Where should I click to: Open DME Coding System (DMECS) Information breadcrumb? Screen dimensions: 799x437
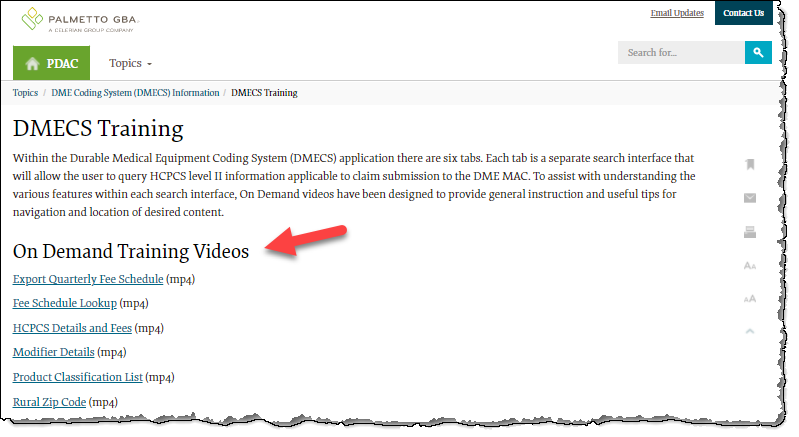135,93
